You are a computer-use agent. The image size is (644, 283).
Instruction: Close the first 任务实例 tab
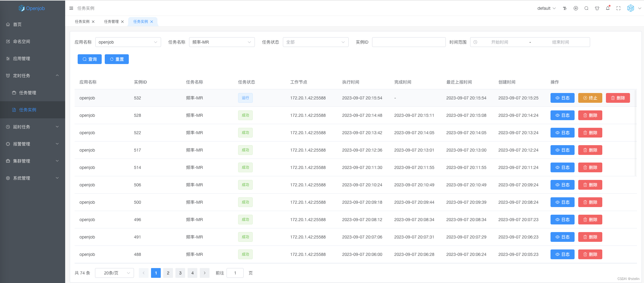[93, 22]
